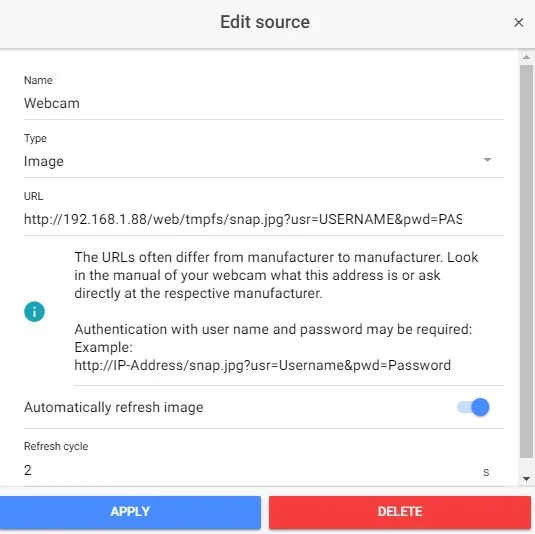
Task: Click the scrollbar up arrow
Action: tap(526, 57)
